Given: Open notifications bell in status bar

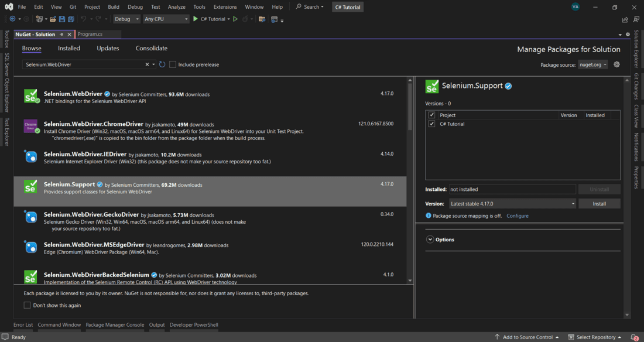Looking at the screenshot, I should pyautogui.click(x=634, y=337).
